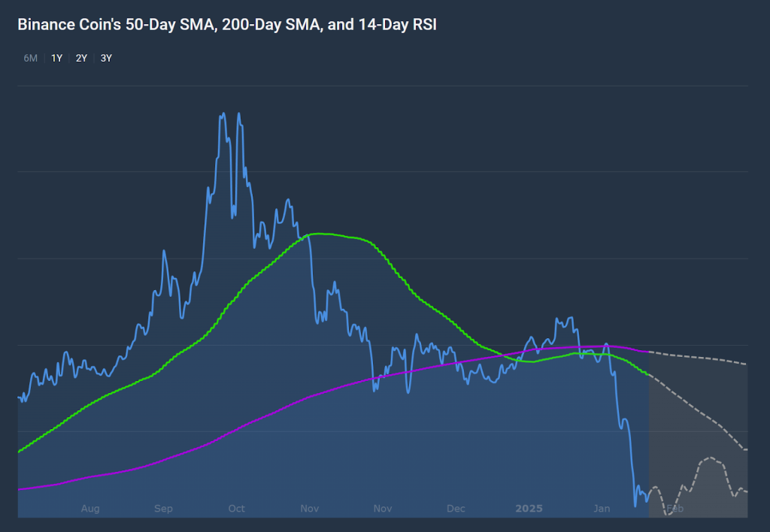Select the 2Y time range option
The height and width of the screenshot is (532, 770).
pos(80,57)
